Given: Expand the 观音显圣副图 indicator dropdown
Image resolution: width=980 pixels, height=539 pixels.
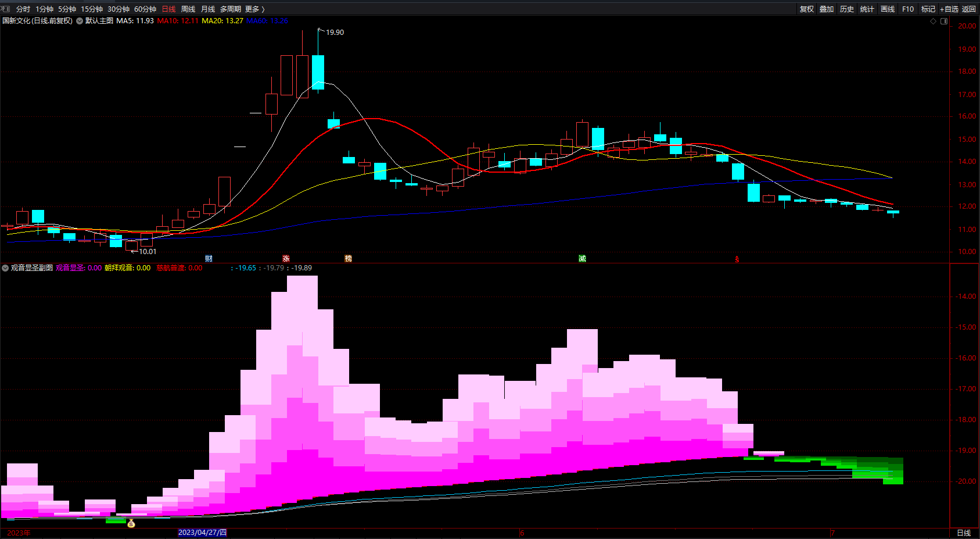Looking at the screenshot, I should coord(5,268).
